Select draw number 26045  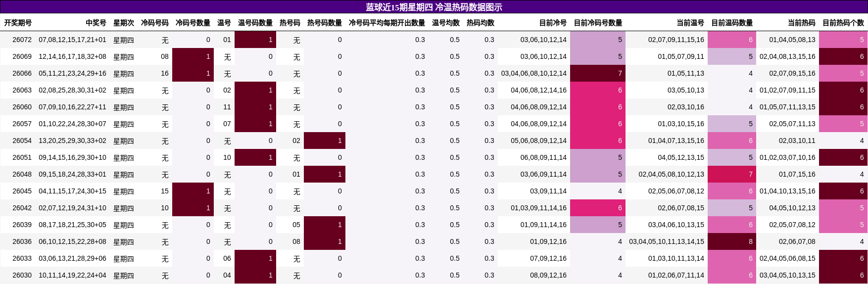coord(22,191)
